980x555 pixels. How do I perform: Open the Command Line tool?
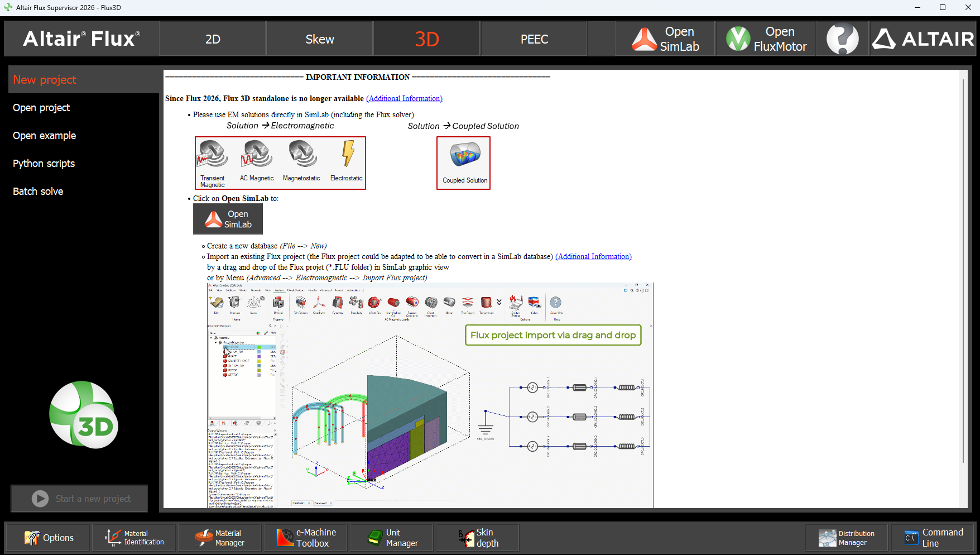click(x=932, y=538)
